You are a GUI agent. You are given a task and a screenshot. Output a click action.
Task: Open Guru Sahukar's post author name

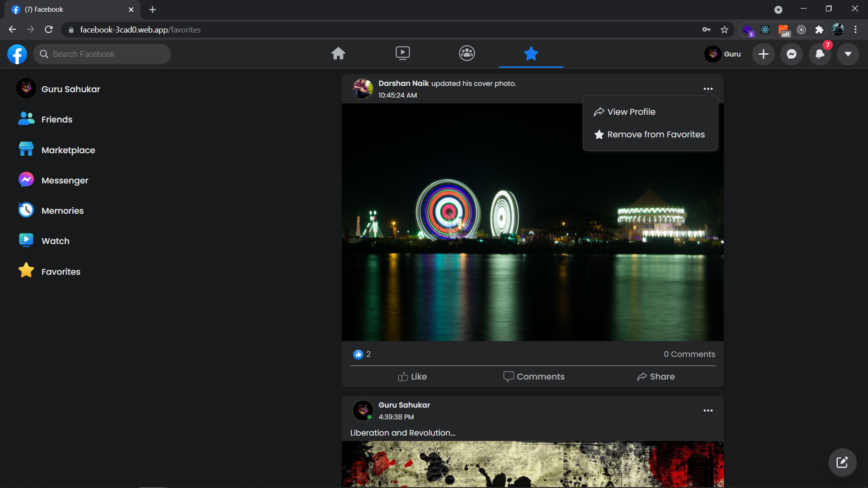(x=404, y=405)
